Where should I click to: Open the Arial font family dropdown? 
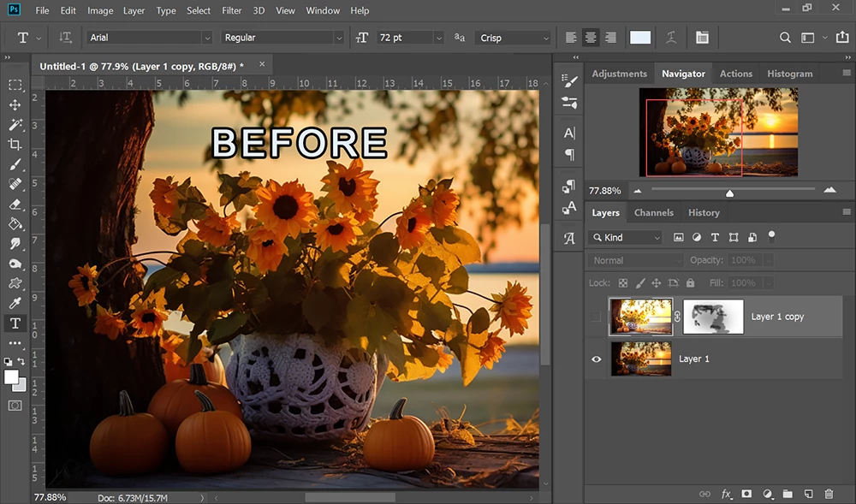click(149, 38)
